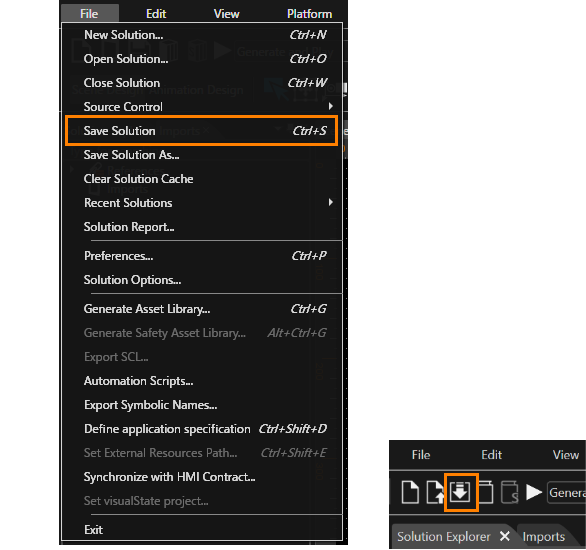
Task: Switch to the Imports tab
Action: (543, 537)
